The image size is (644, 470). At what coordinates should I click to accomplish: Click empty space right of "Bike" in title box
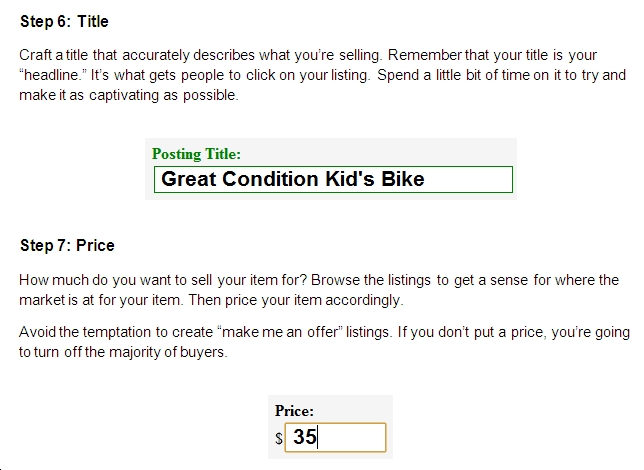(x=468, y=180)
